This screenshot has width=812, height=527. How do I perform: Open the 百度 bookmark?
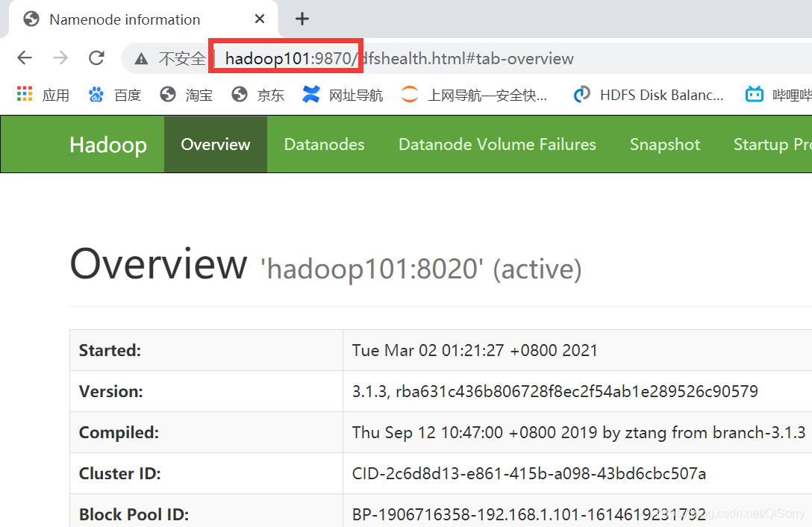click(114, 95)
